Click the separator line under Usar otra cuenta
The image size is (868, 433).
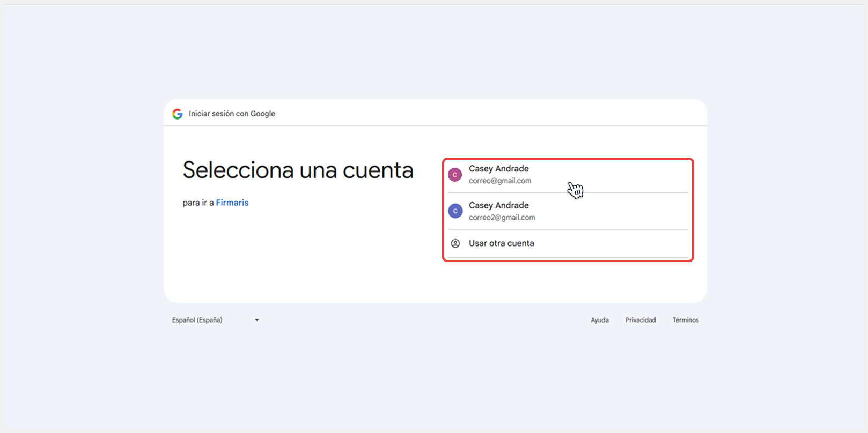click(x=568, y=258)
